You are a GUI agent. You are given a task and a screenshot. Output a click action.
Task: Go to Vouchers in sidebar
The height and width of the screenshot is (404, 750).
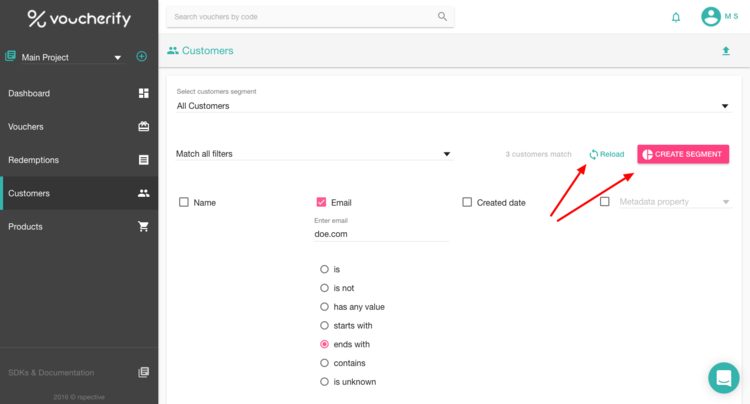79,127
